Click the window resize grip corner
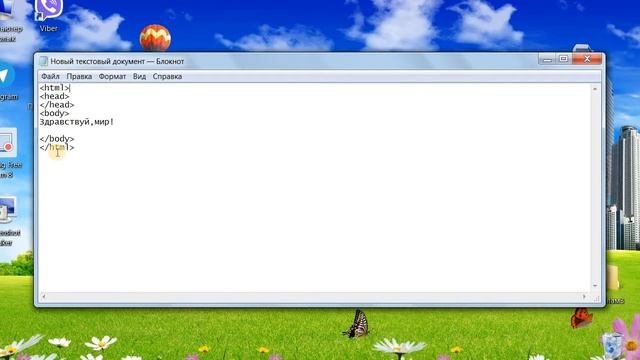The image size is (640, 360). tap(597, 298)
